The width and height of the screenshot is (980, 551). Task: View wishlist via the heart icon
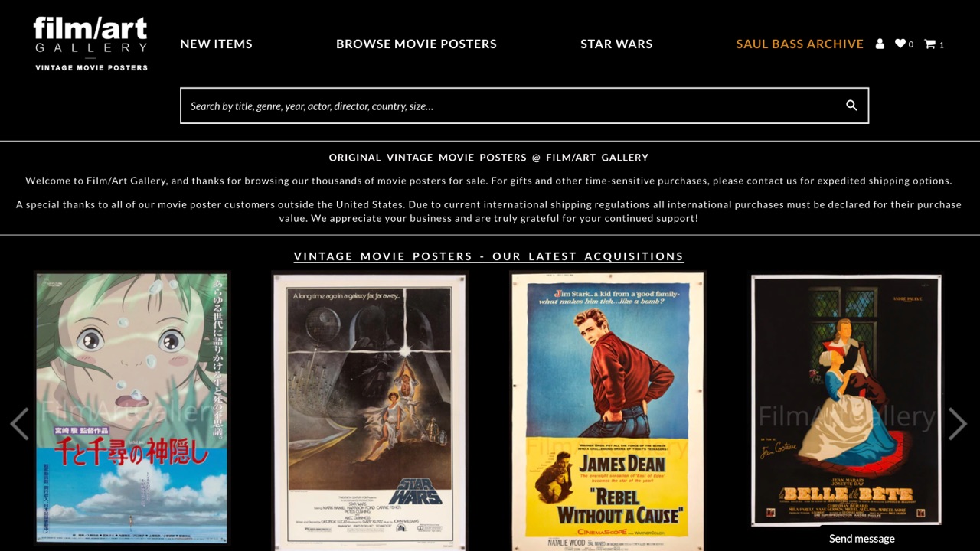point(900,44)
